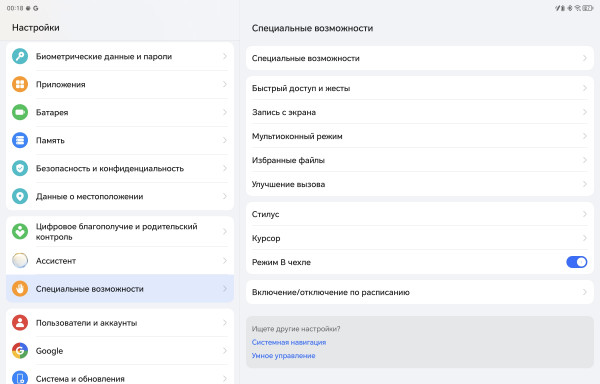Screen dimensions: 600x384
Task: Tap the G icon in the status bar
Action: coord(36,8)
